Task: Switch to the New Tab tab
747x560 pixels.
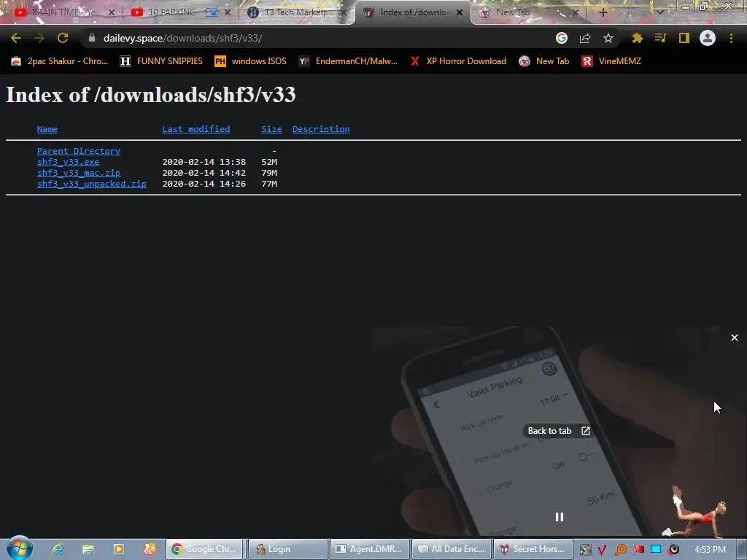Action: [513, 12]
